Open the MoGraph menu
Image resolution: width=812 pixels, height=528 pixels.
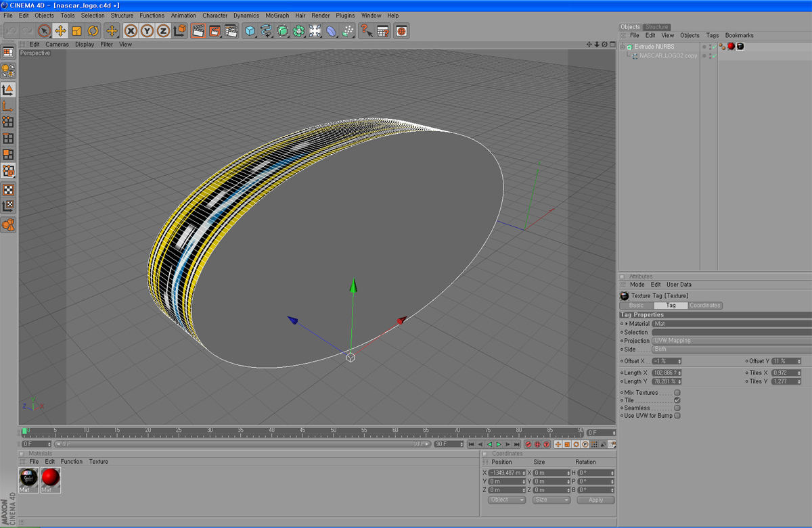277,16
